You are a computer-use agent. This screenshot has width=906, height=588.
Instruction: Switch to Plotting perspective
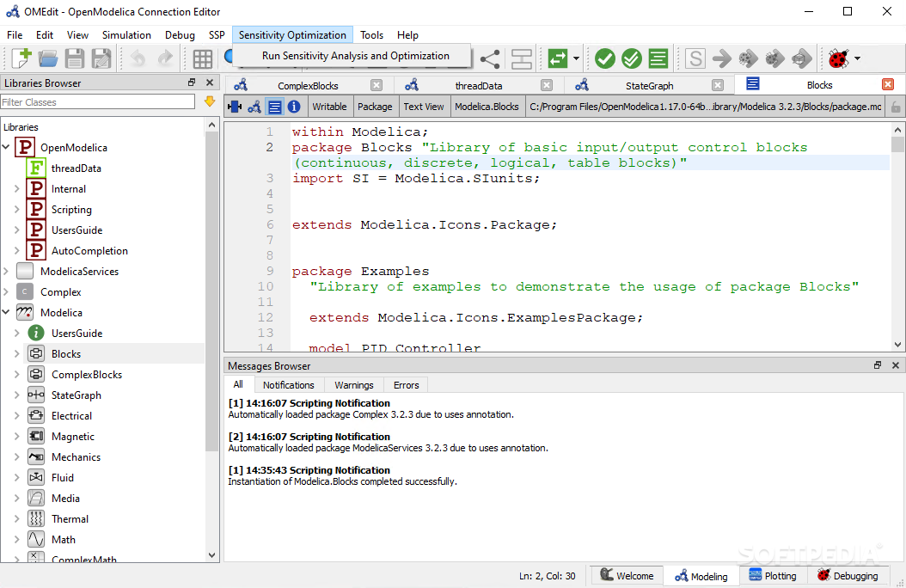(773, 575)
